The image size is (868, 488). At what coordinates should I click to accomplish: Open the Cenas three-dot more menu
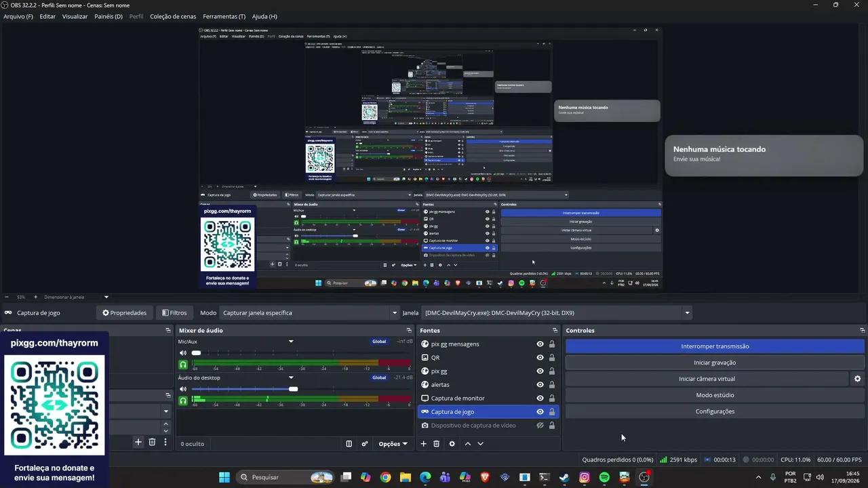[165, 442]
